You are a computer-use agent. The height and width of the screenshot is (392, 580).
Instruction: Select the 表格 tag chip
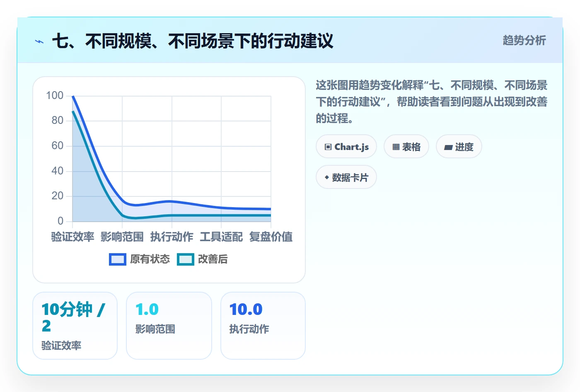(x=406, y=147)
